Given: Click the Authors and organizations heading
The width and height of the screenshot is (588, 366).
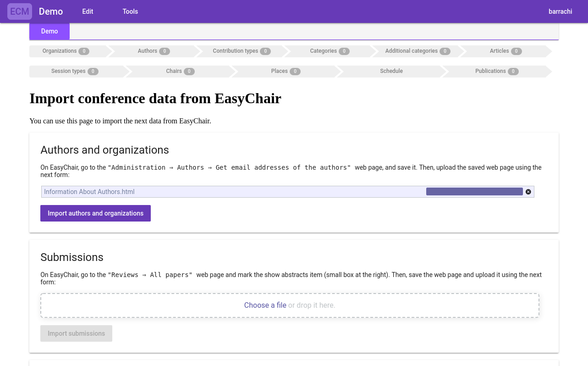Looking at the screenshot, I should tap(104, 150).
